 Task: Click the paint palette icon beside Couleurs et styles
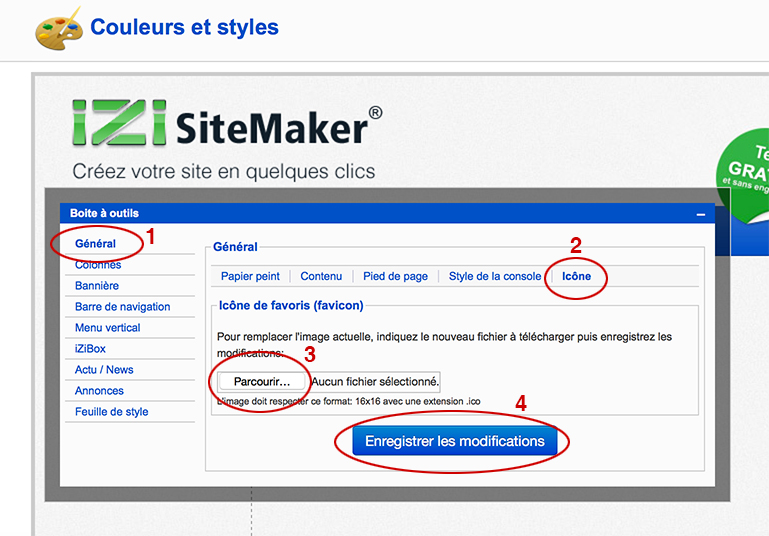tap(58, 28)
